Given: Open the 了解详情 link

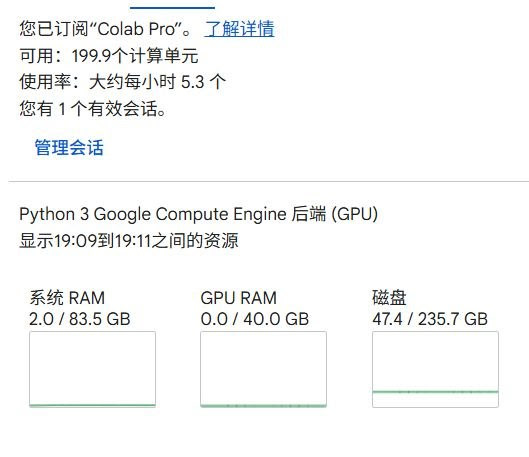Looking at the screenshot, I should (239, 29).
